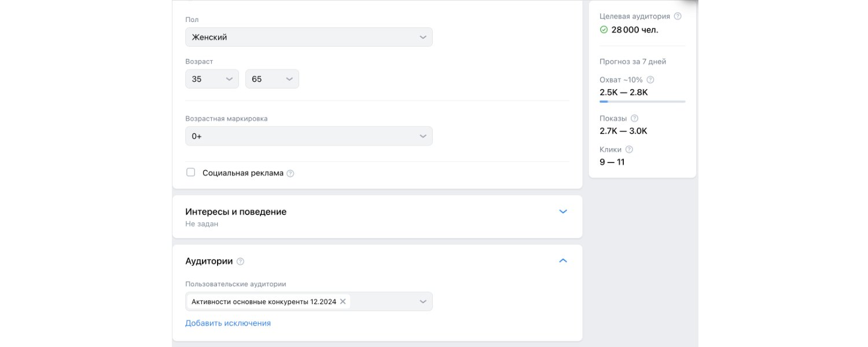Click help icon next to Охват ~10%

[x=650, y=80]
